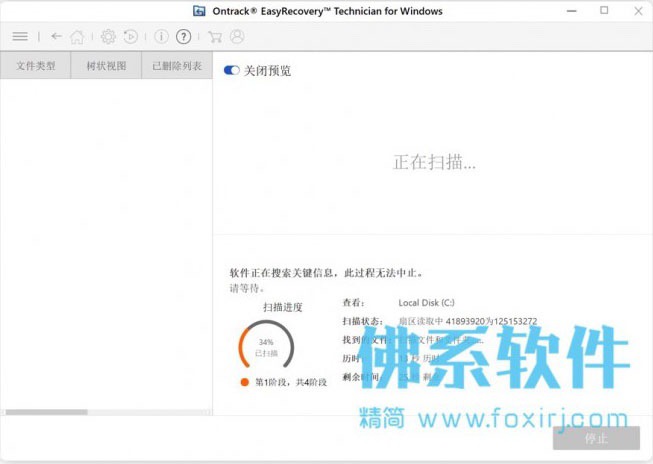Click the 请等待 message
Screen dimensions: 653x464
(247, 288)
